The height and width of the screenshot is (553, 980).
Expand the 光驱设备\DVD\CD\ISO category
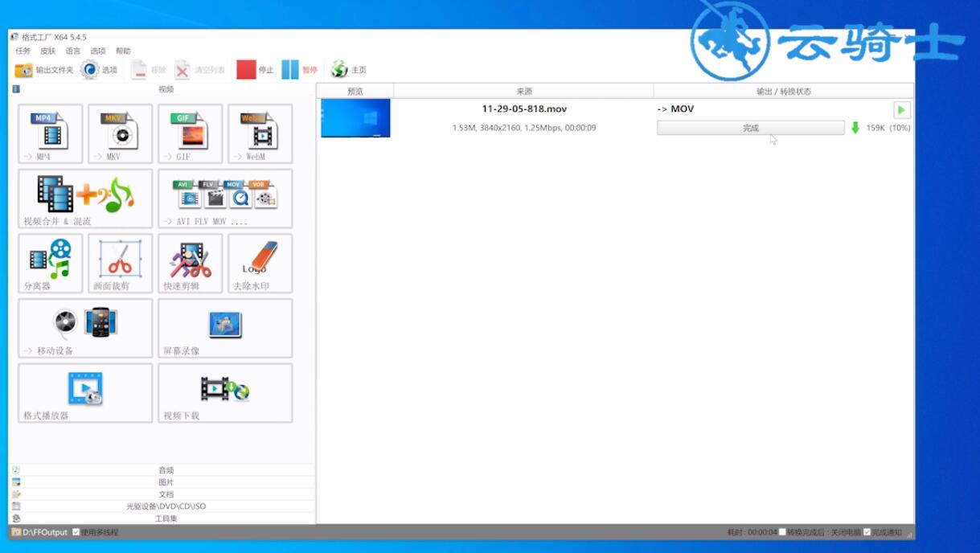click(163, 506)
